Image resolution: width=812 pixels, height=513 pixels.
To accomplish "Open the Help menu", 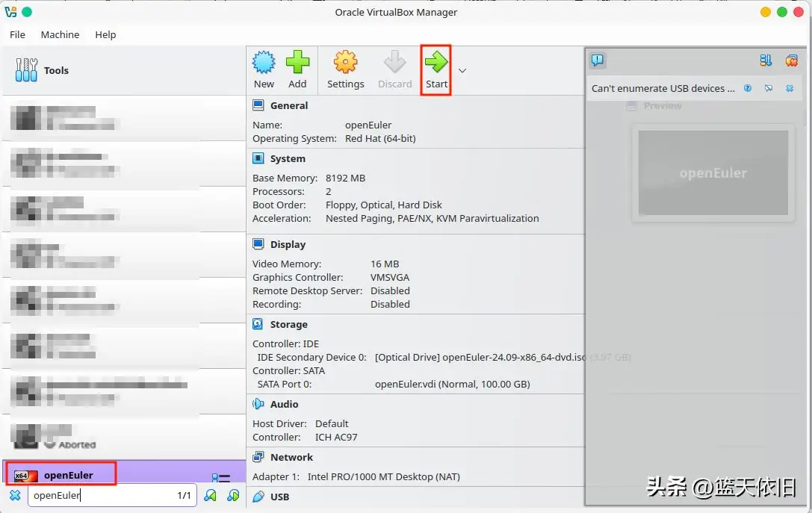I will click(105, 34).
